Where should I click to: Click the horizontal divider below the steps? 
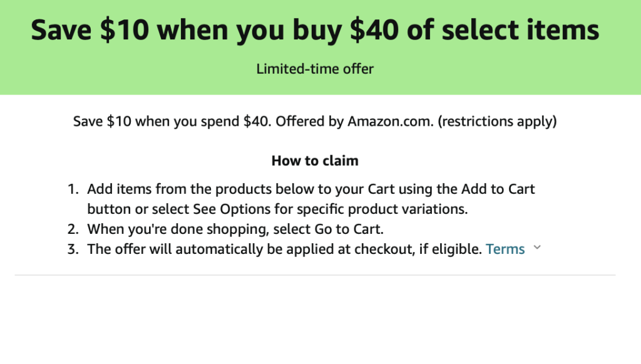315,275
